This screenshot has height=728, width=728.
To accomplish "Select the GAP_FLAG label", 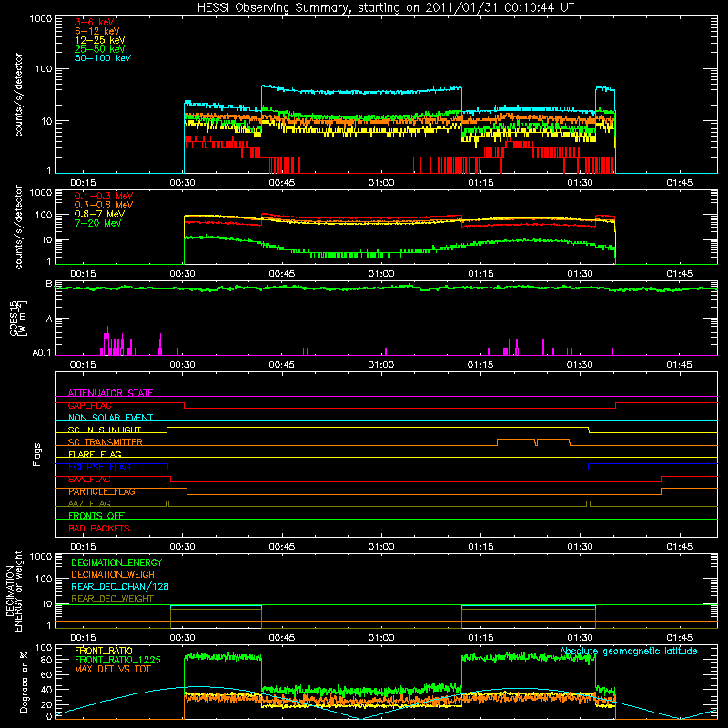I will (x=90, y=405).
